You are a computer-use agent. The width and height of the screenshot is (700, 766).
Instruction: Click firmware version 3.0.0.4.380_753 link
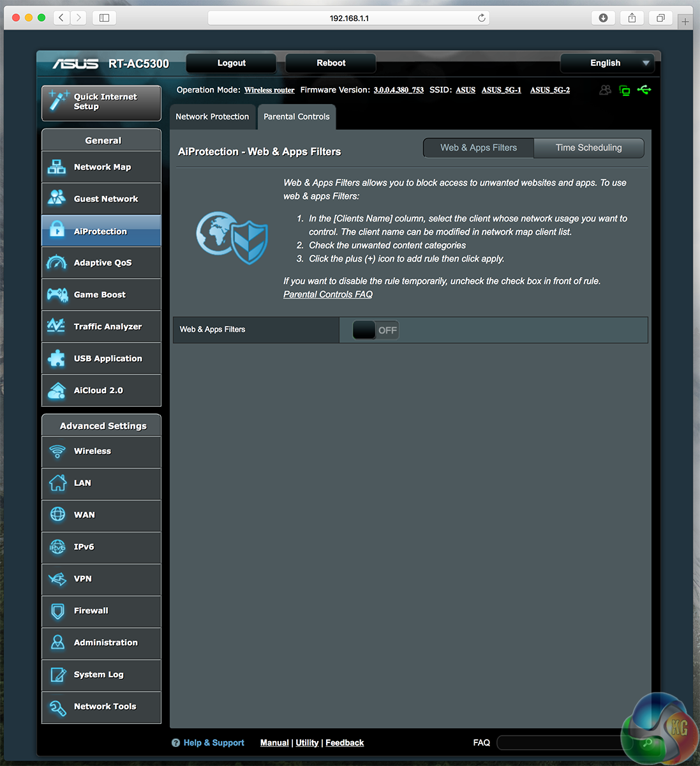[x=399, y=90]
